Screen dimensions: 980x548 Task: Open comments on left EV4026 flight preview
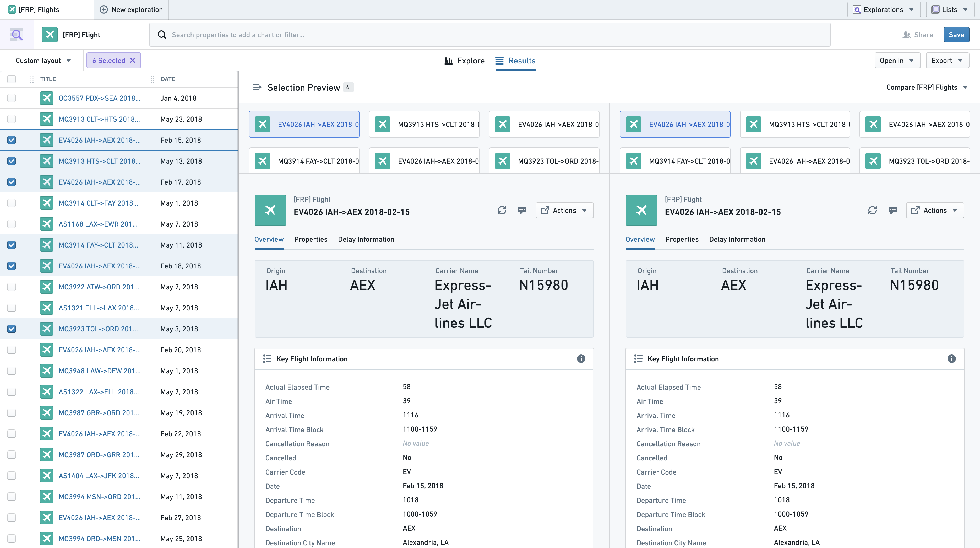(522, 211)
